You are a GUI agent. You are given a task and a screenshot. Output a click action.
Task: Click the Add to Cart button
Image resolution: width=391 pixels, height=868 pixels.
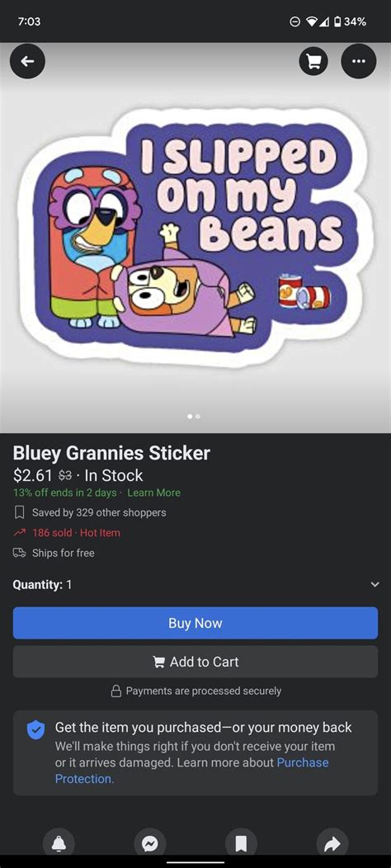(x=195, y=662)
